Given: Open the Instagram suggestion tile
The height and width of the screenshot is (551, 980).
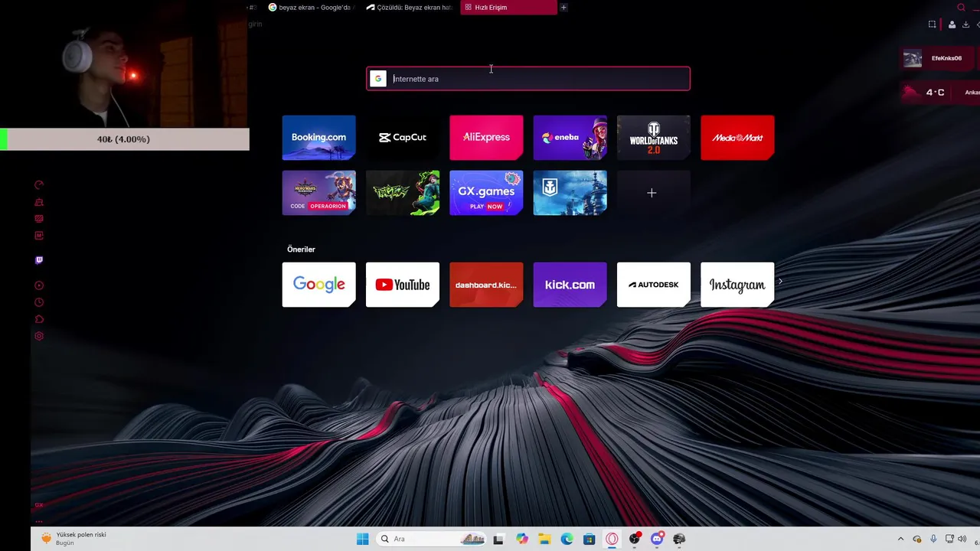Looking at the screenshot, I should coord(737,285).
